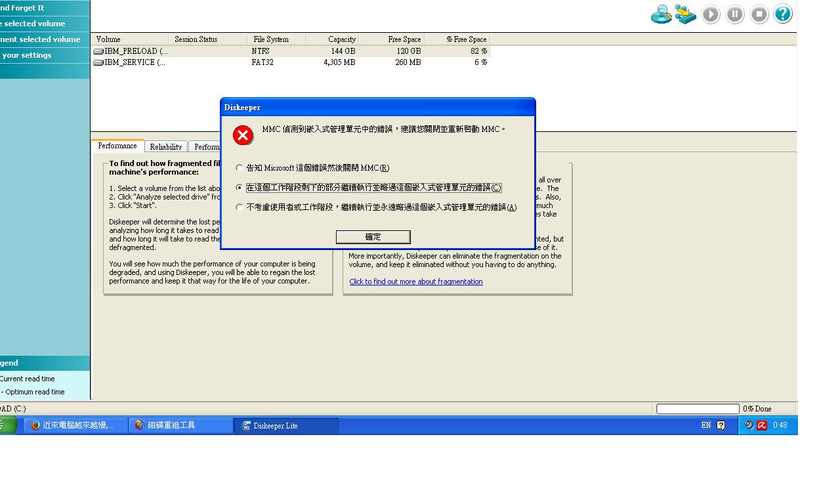Click the '4,305 MB' capacity cell
Screen dimensions: 840x504
(x=339, y=62)
